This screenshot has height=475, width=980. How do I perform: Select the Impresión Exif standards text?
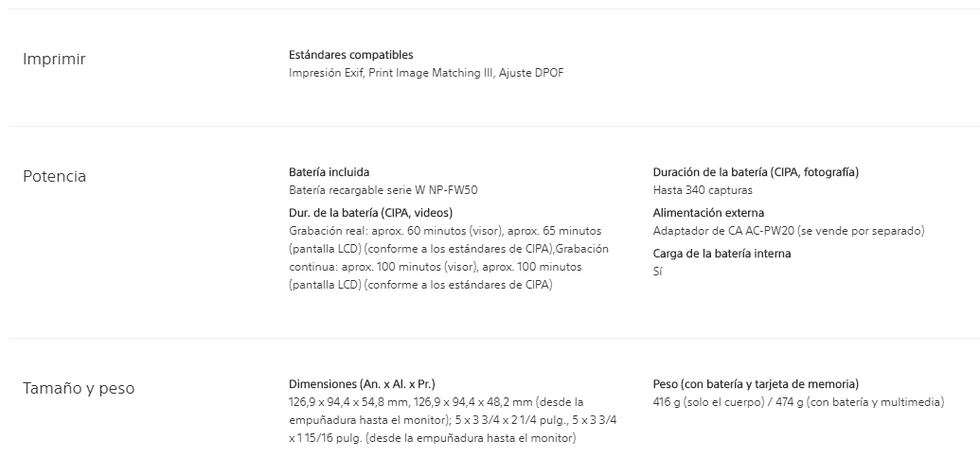click(426, 73)
